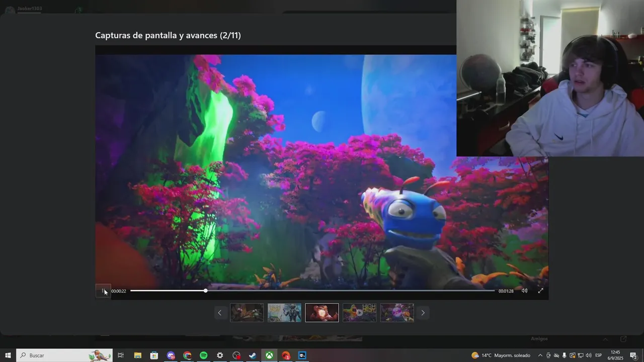Click the OneDrive cloud tray icon
The image size is (644, 362).
click(x=556, y=355)
